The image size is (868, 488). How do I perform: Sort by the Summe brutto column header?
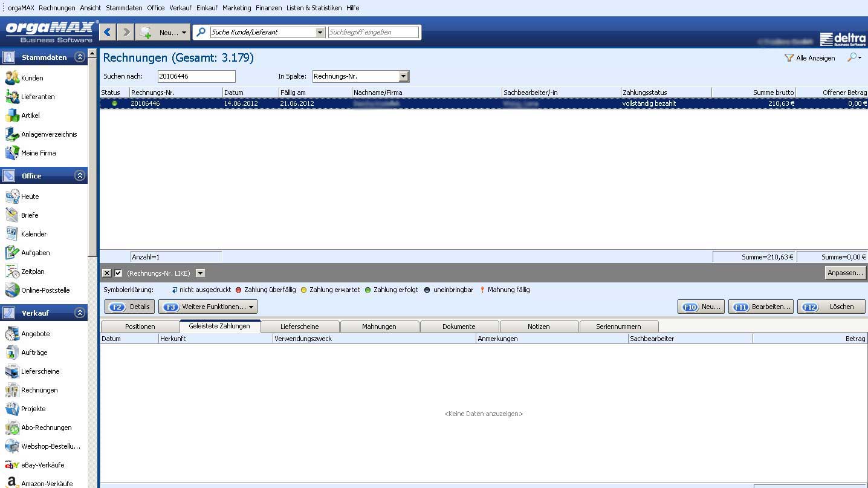(x=754, y=93)
